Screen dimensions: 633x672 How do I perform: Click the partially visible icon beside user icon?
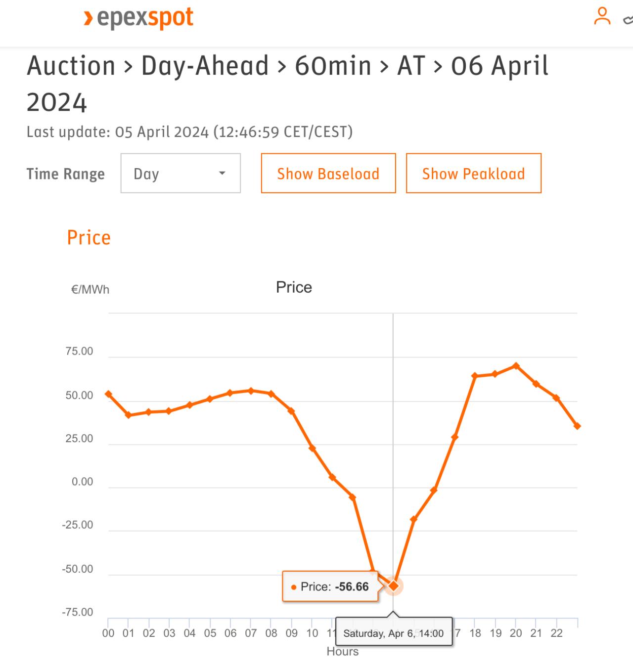tap(628, 20)
